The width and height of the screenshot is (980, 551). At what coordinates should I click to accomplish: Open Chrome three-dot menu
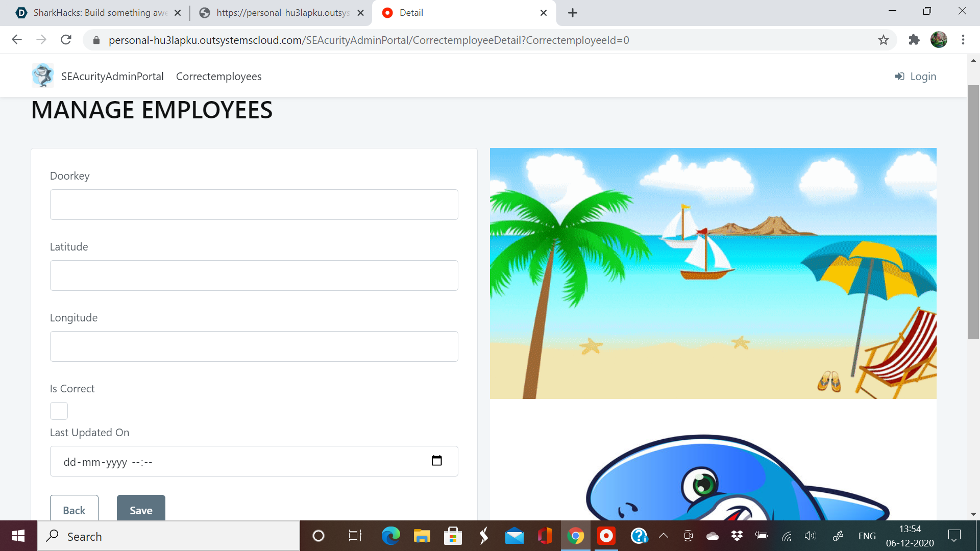tap(963, 40)
